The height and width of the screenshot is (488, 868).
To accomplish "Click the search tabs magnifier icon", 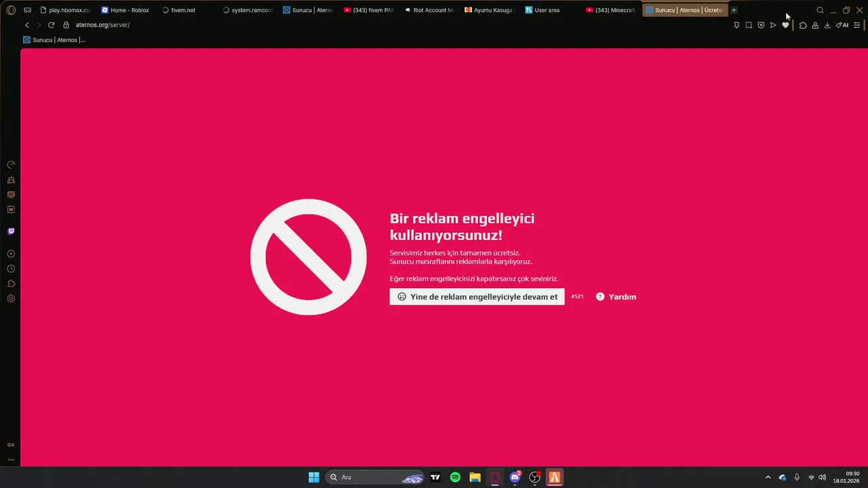I will pos(820,10).
